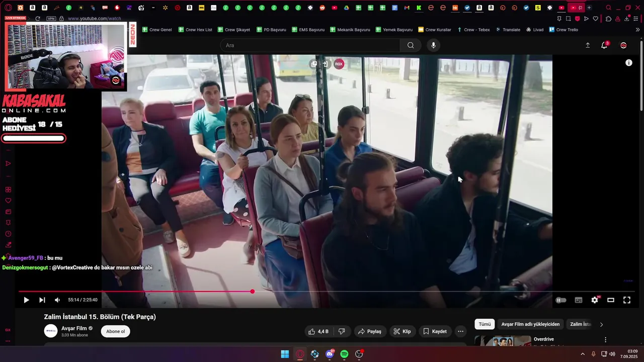Open Mekanik Başvuru bookmark
This screenshot has height=362, width=644.
click(350, 30)
